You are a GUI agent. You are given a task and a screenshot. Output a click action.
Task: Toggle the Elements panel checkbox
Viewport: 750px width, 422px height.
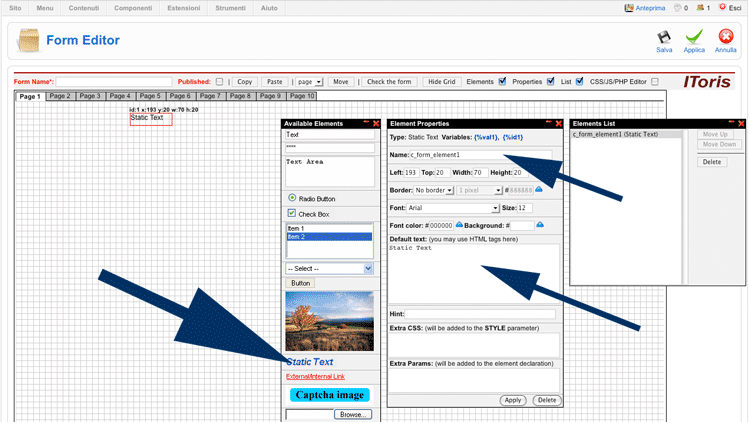tap(502, 81)
